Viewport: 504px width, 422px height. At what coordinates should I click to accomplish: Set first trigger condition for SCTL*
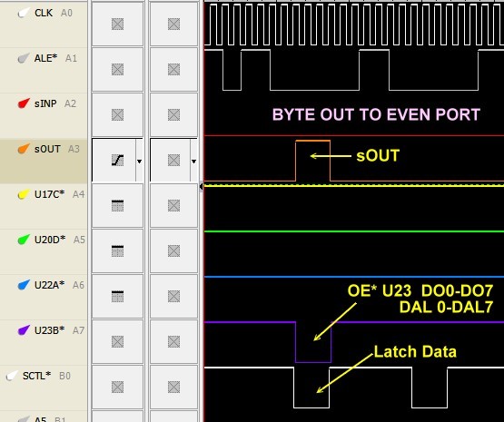117,388
